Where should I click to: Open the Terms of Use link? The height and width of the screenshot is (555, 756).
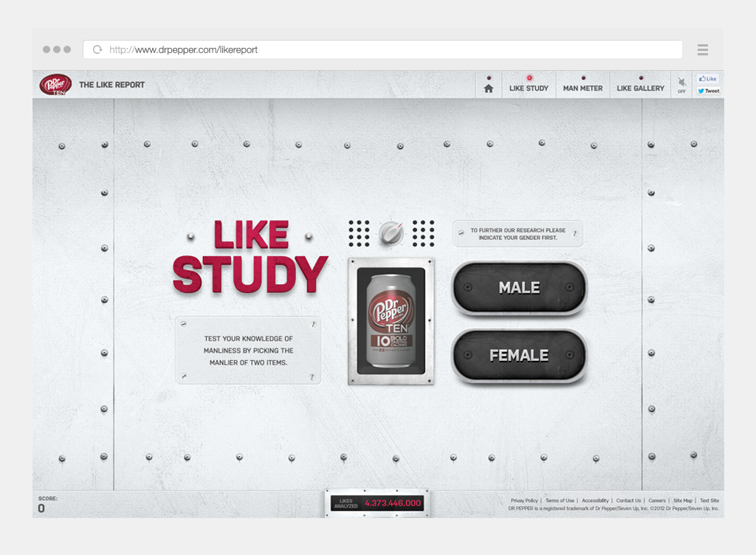click(560, 500)
